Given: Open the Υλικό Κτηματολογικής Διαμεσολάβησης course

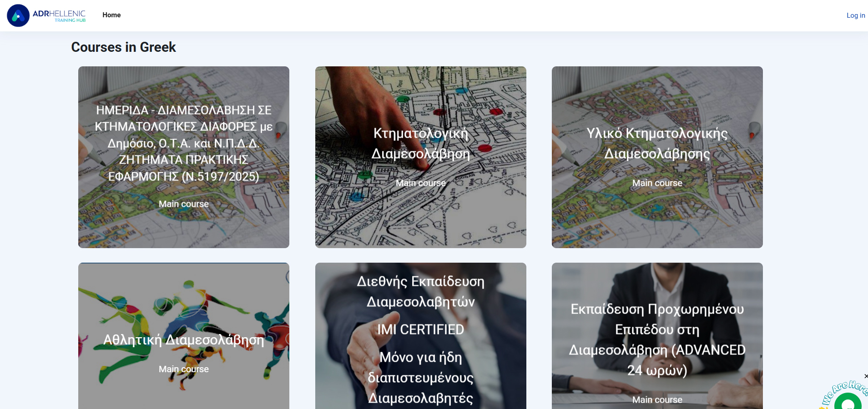Looking at the screenshot, I should (657, 143).
